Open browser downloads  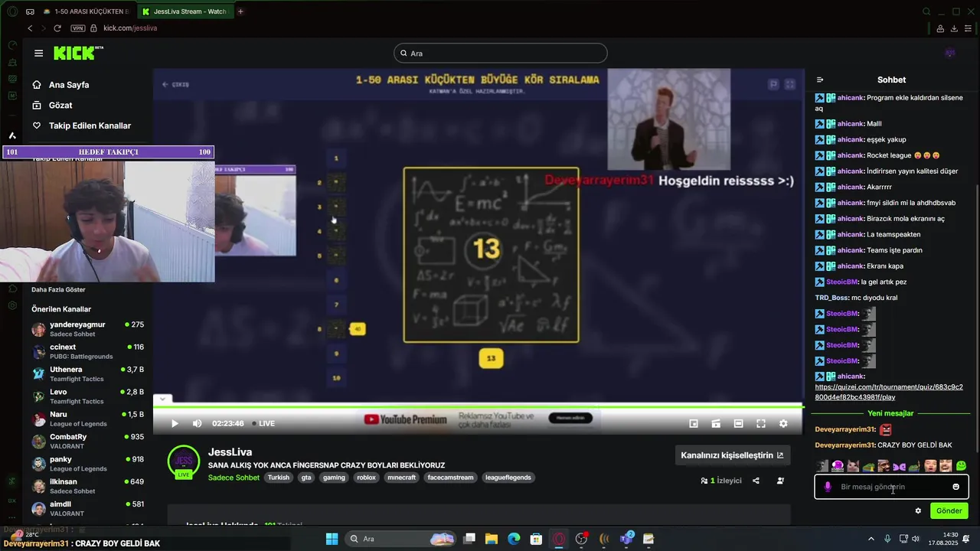(954, 28)
